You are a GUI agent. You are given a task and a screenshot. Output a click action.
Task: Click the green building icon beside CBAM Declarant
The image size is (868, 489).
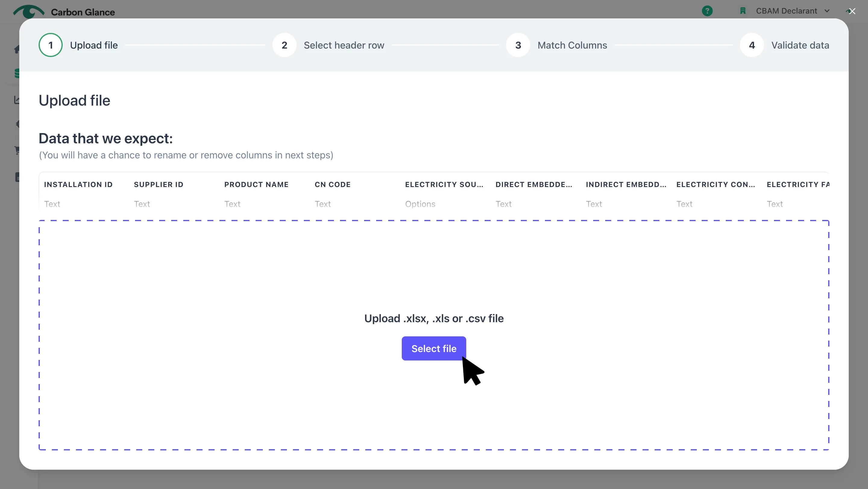[x=743, y=11]
